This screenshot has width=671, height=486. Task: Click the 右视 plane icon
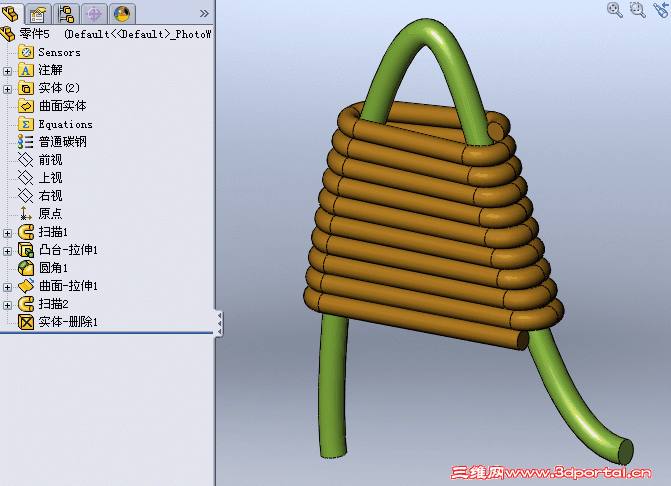pyautogui.click(x=26, y=196)
